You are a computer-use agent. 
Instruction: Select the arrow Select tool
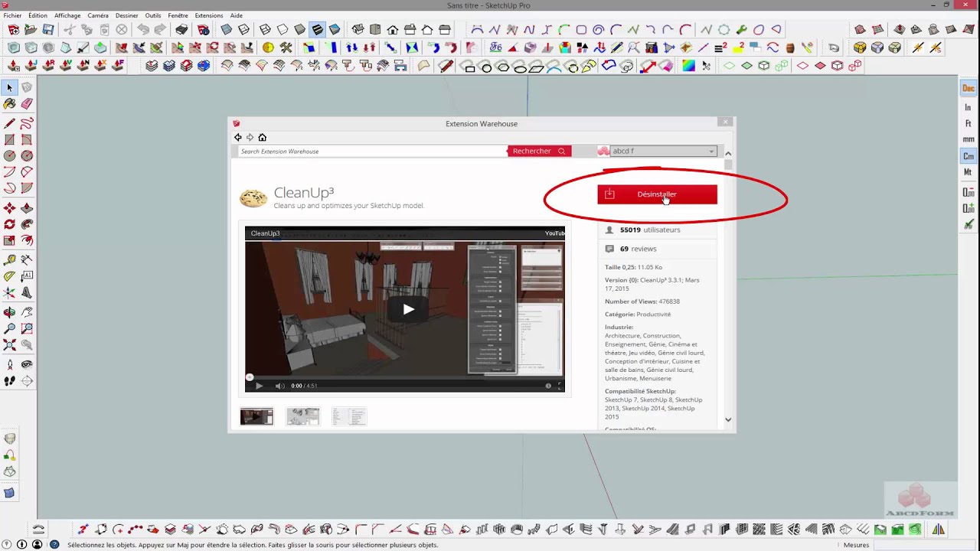[10, 88]
